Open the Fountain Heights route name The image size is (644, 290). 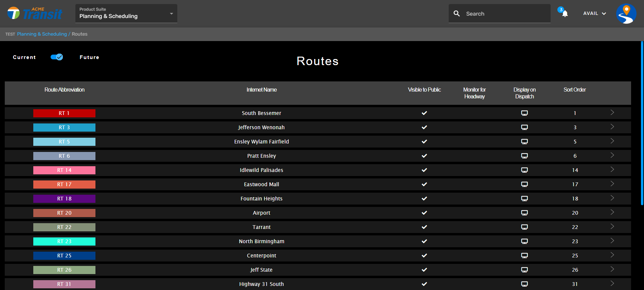pos(261,199)
